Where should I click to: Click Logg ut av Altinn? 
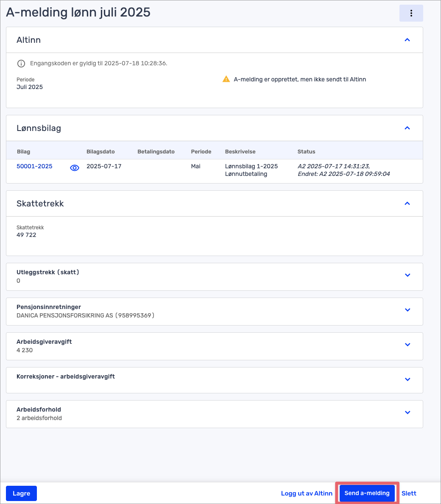click(307, 493)
